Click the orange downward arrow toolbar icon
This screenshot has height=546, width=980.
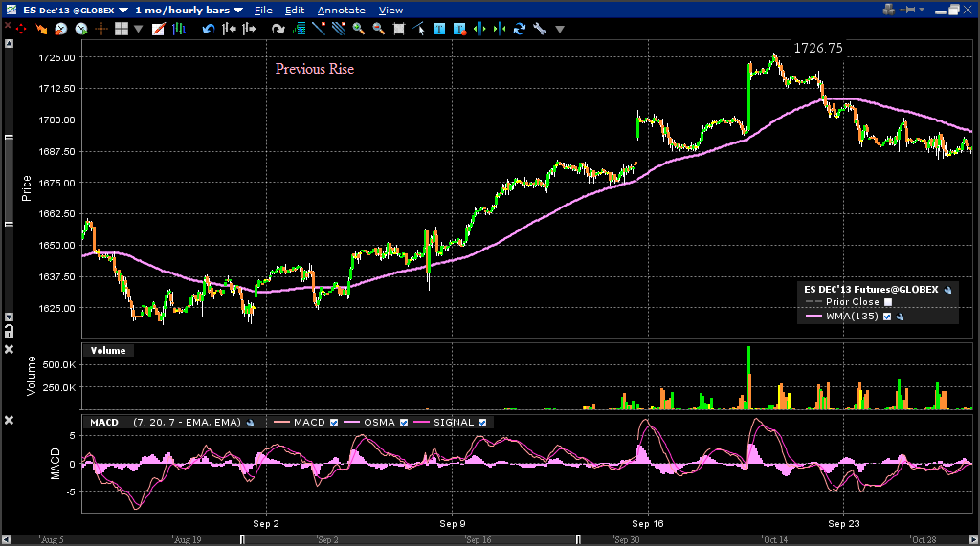[41, 29]
